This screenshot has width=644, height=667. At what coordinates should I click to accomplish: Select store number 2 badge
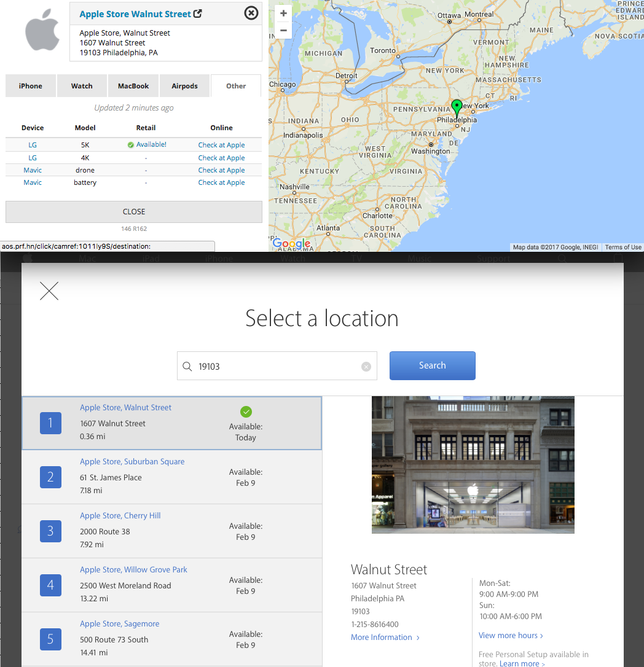tap(50, 477)
